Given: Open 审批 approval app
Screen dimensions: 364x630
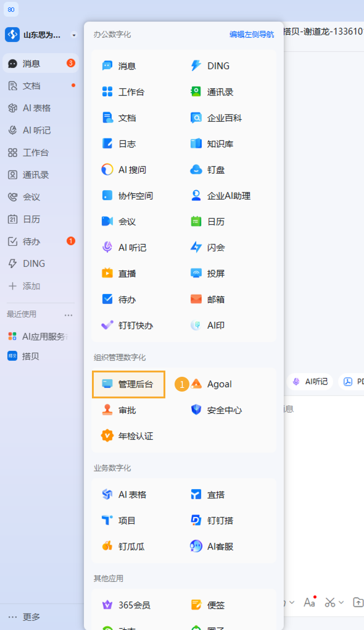Looking at the screenshot, I should coord(119,411).
